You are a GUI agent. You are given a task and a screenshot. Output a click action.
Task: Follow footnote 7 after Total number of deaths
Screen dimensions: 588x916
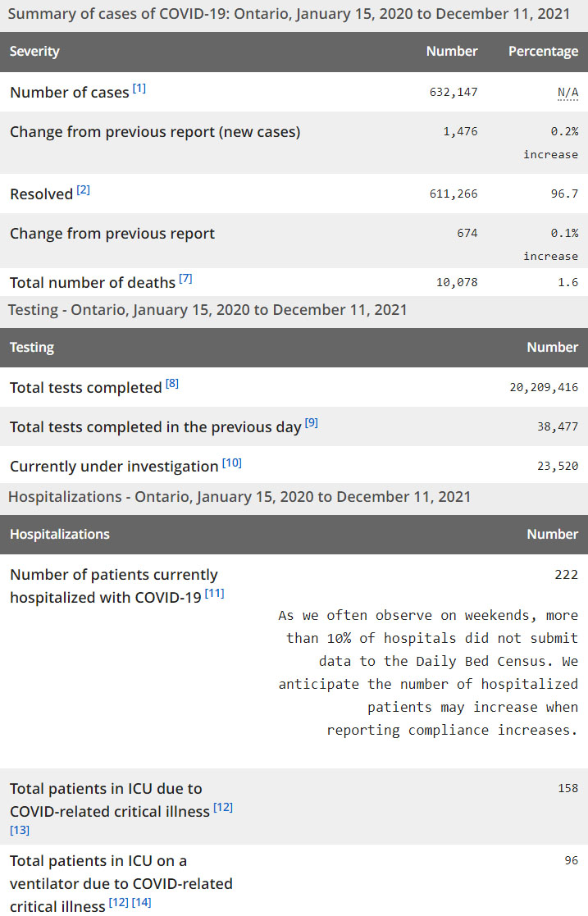(185, 279)
